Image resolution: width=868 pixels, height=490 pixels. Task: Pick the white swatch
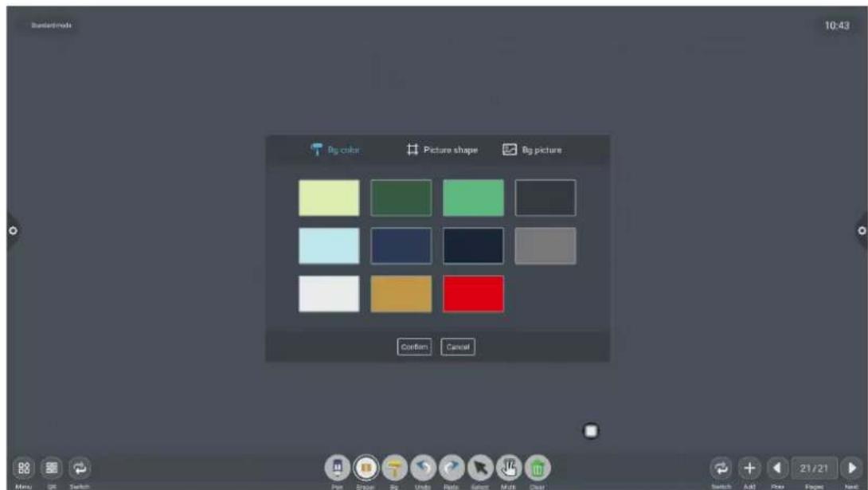pos(329,294)
